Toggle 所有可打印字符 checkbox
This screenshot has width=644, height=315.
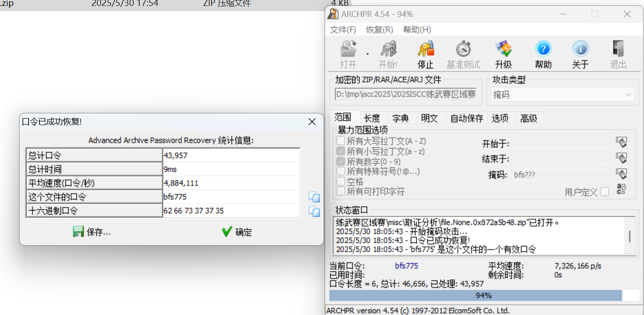tap(340, 191)
